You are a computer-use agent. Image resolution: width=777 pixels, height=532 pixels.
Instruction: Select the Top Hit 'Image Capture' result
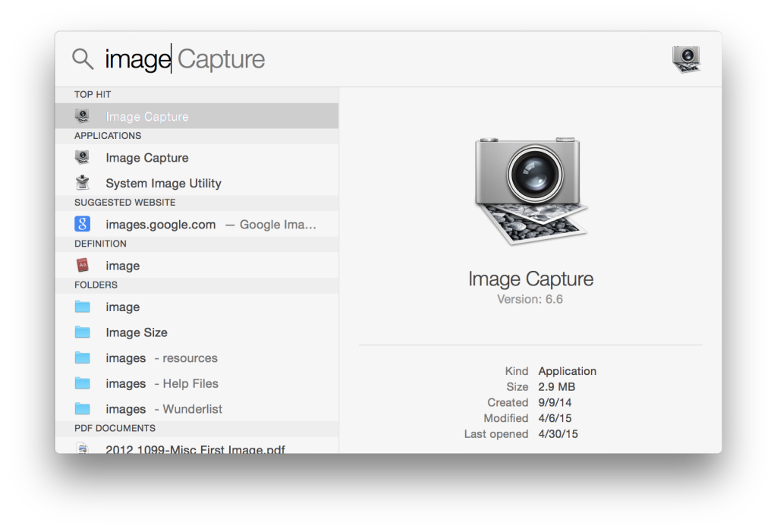click(x=197, y=116)
